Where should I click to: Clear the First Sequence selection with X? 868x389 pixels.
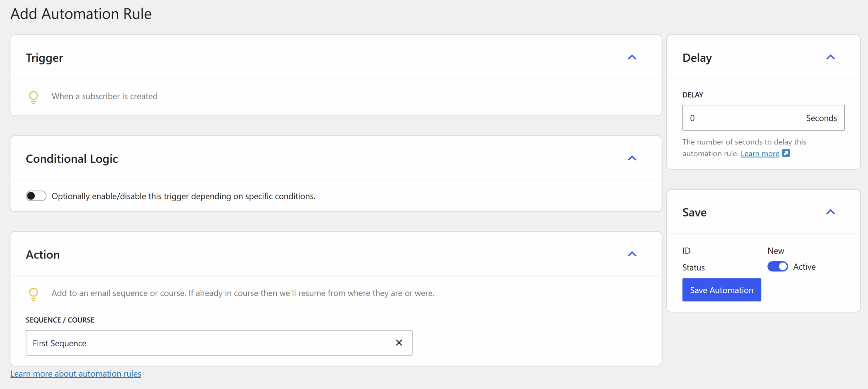point(399,343)
